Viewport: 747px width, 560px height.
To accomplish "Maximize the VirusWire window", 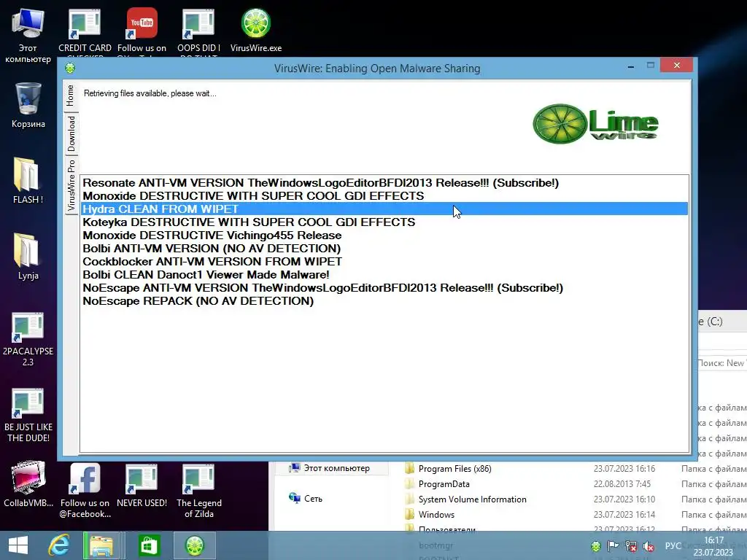I will (650, 65).
